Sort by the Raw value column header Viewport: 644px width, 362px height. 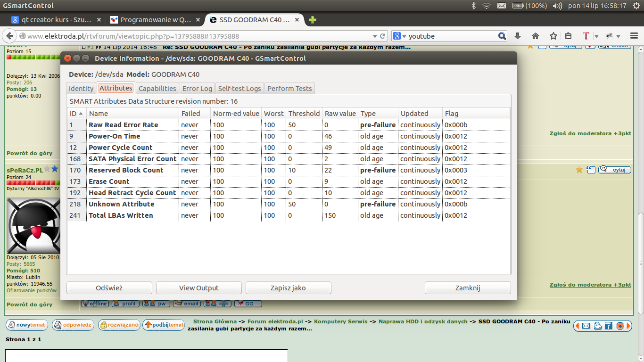coord(340,113)
